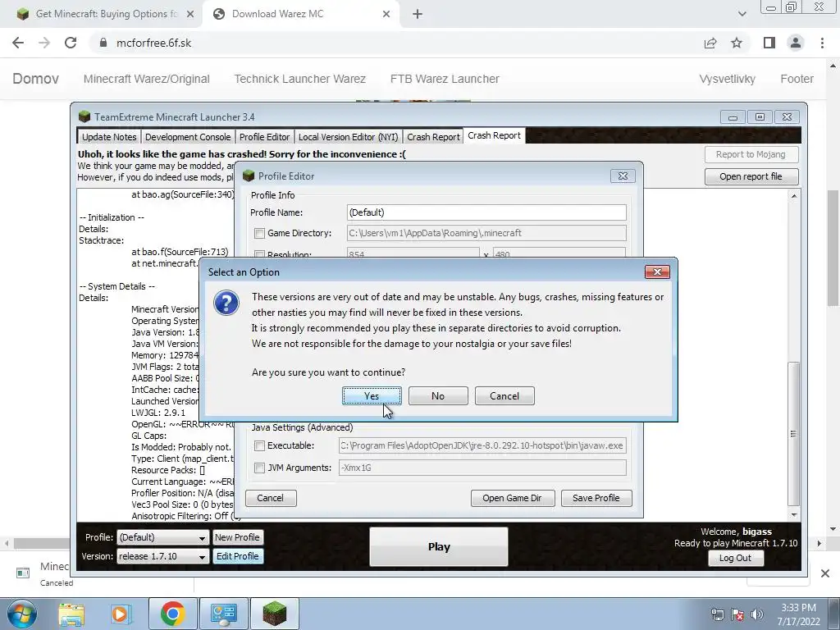
Task: Click Open Game Dir button
Action: (512, 498)
